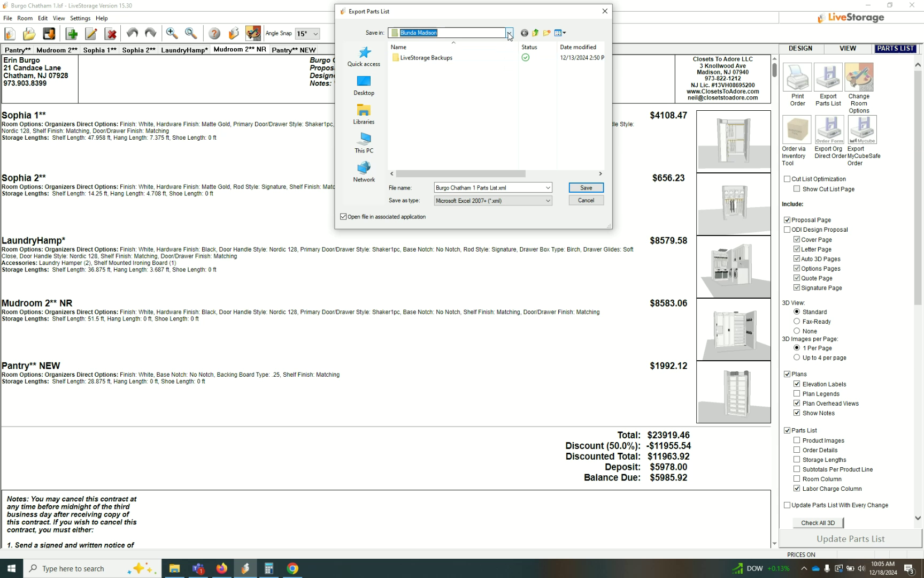This screenshot has height=578, width=924.
Task: Open the File menu
Action: (x=8, y=18)
